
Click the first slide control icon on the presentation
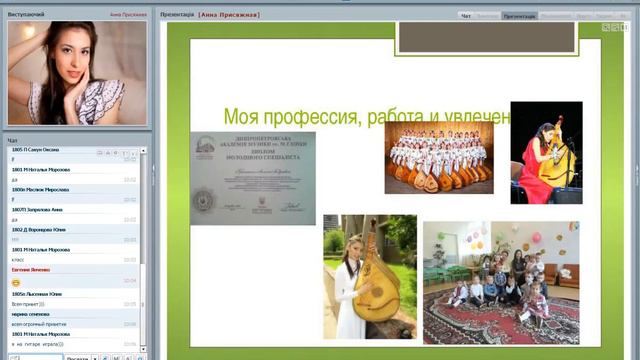(606, 27)
